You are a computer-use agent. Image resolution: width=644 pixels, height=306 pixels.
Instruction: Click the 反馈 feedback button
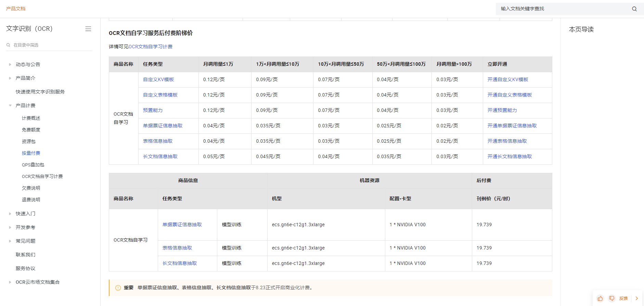tap(623, 298)
